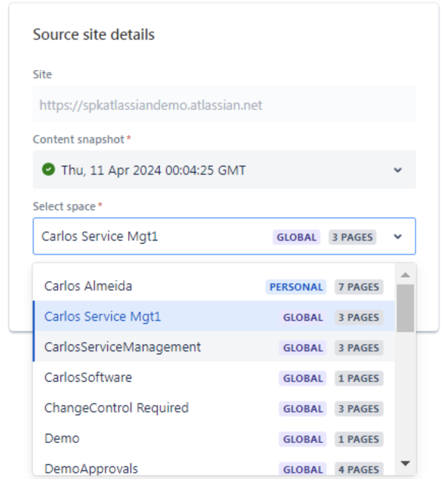Click the space list scrollbar thumb
The height and width of the screenshot is (479, 448).
point(405,308)
